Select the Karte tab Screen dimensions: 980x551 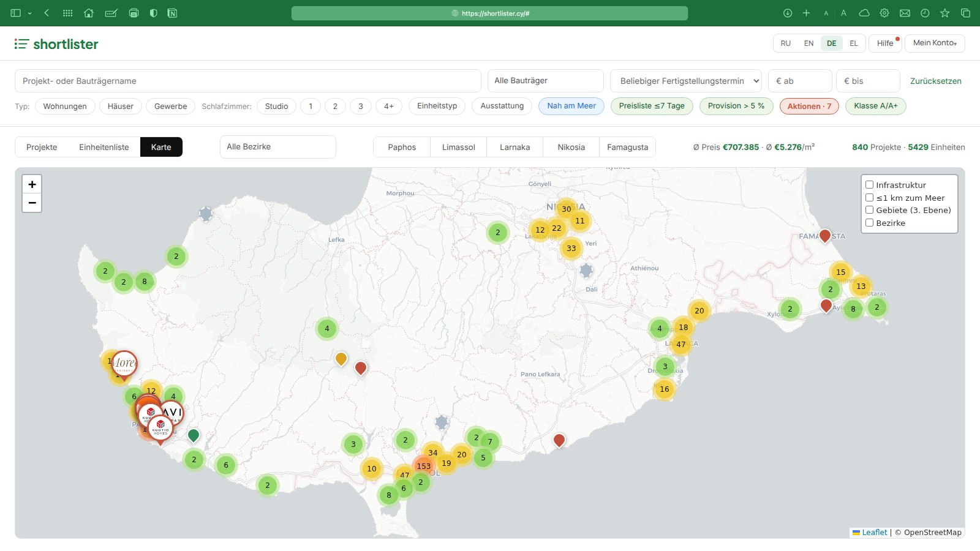tap(161, 147)
